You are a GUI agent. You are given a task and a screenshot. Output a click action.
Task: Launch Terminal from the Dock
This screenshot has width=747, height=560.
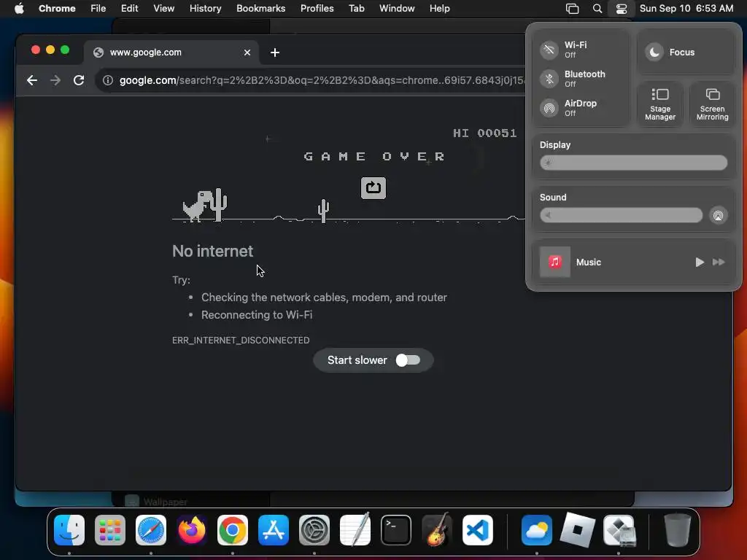396,530
